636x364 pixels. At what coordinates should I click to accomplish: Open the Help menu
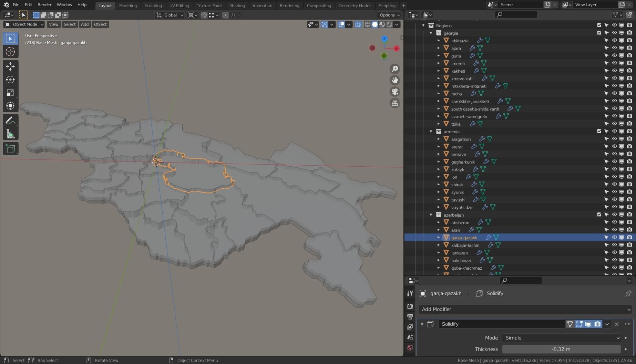[82, 5]
